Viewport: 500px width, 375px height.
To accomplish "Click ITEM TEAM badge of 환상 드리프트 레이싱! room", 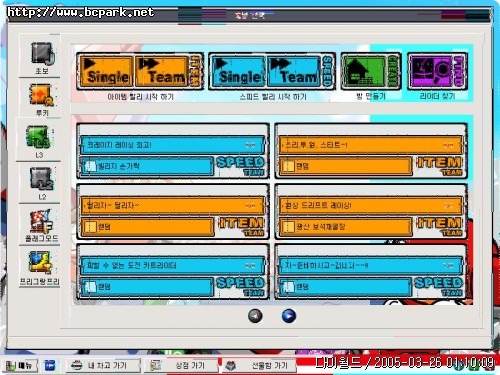I will pos(439,227).
